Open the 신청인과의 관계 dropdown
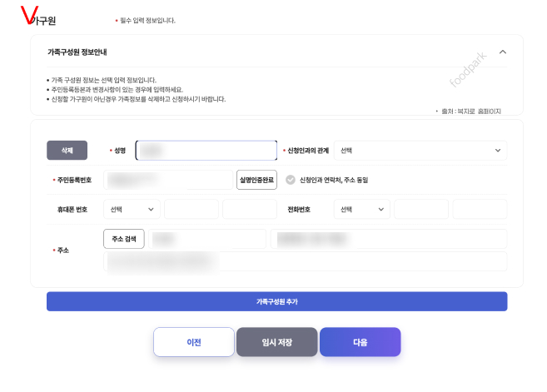 pyautogui.click(x=420, y=151)
